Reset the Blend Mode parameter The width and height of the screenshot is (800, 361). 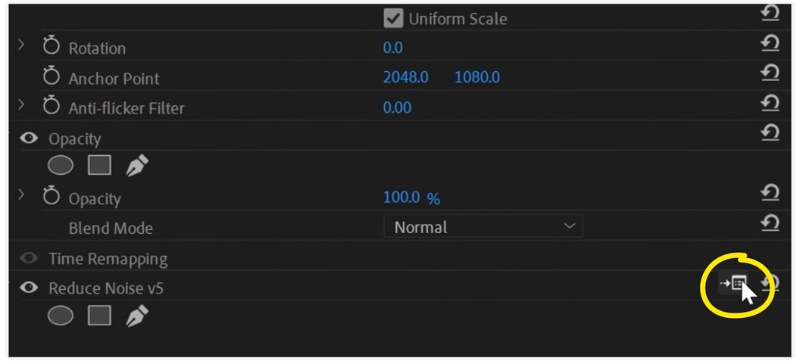coord(770,223)
